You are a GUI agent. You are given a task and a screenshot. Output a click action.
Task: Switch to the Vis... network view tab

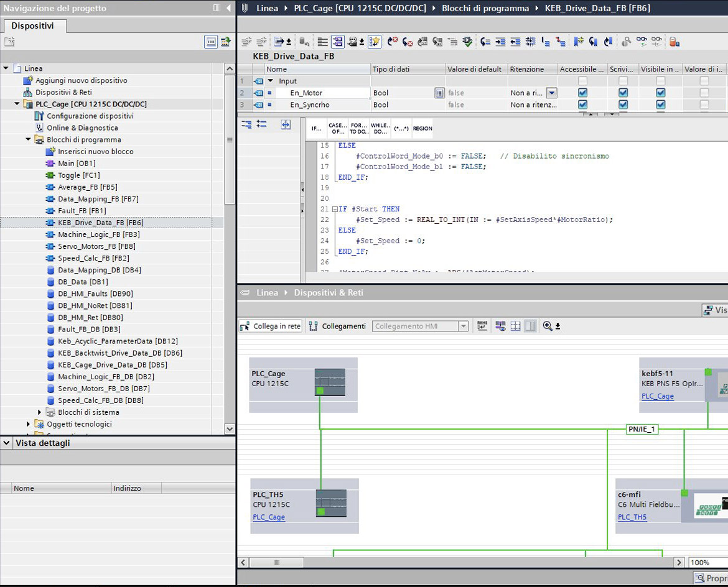[714, 310]
